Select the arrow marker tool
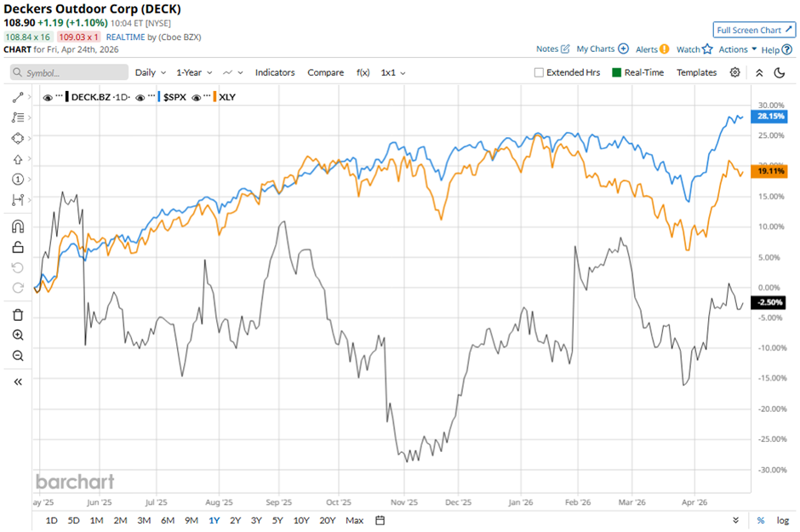Image resolution: width=800 pixels, height=532 pixels. (18, 159)
